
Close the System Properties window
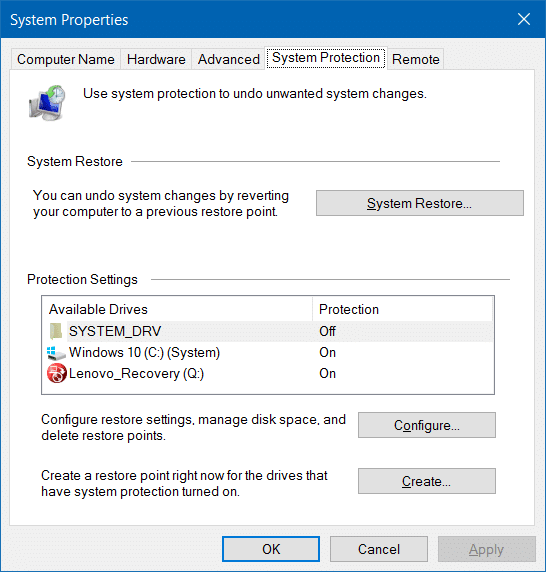click(524, 19)
